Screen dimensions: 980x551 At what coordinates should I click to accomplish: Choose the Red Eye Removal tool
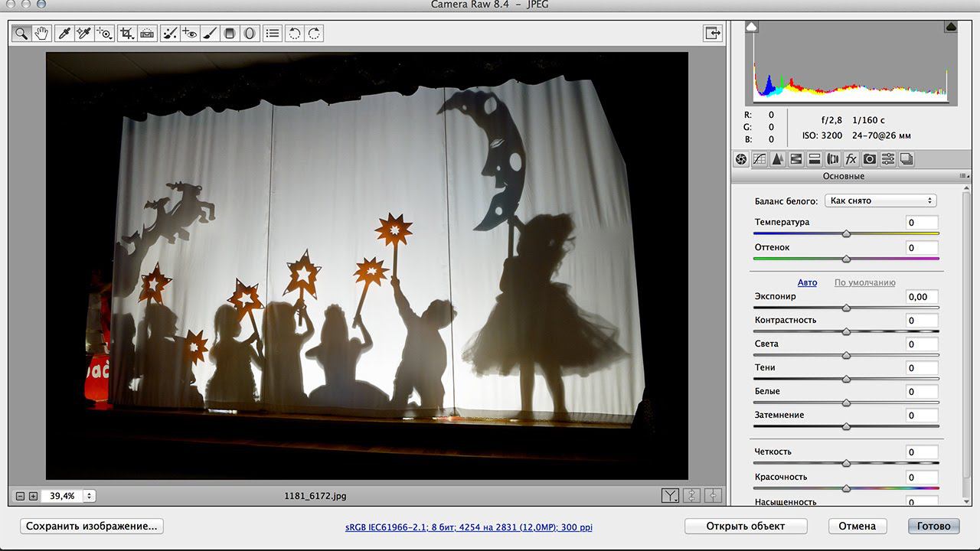[x=189, y=33]
